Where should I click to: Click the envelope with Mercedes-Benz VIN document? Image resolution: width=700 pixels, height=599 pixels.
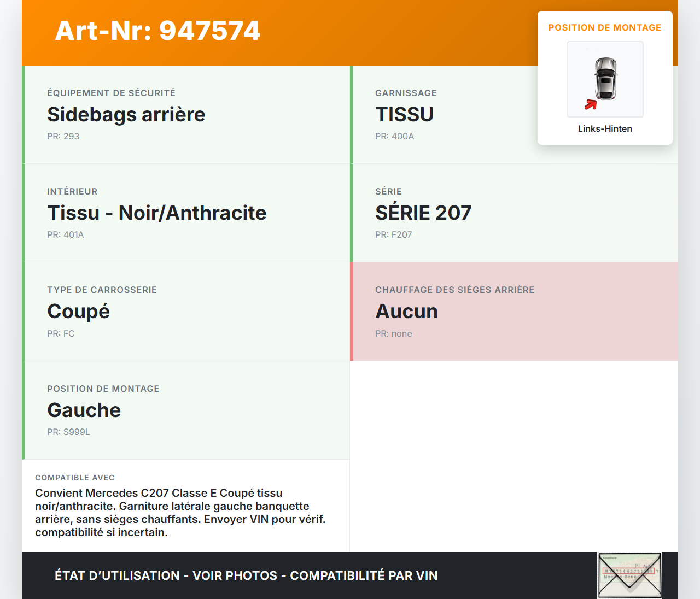click(629, 575)
